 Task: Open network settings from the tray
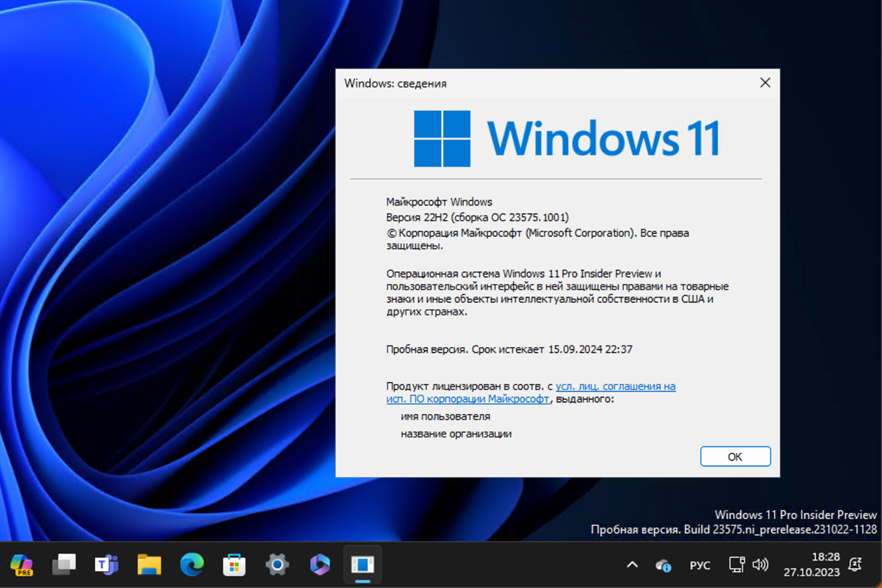736,565
